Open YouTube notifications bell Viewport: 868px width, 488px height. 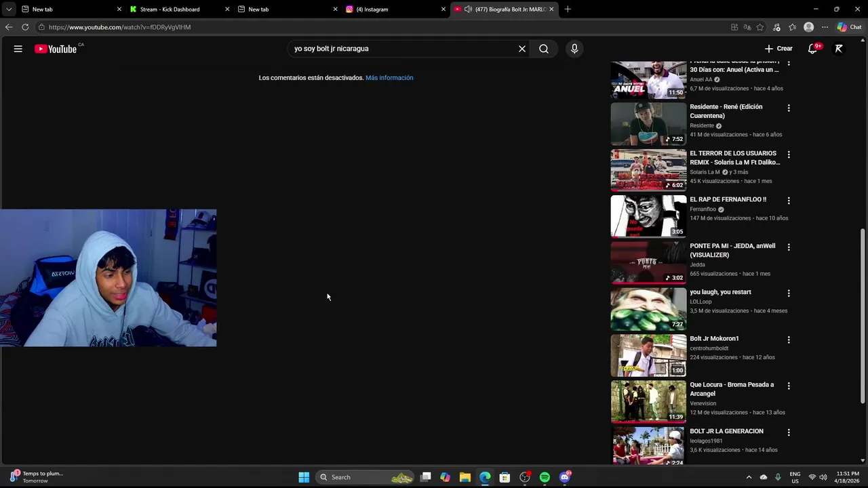(812, 49)
